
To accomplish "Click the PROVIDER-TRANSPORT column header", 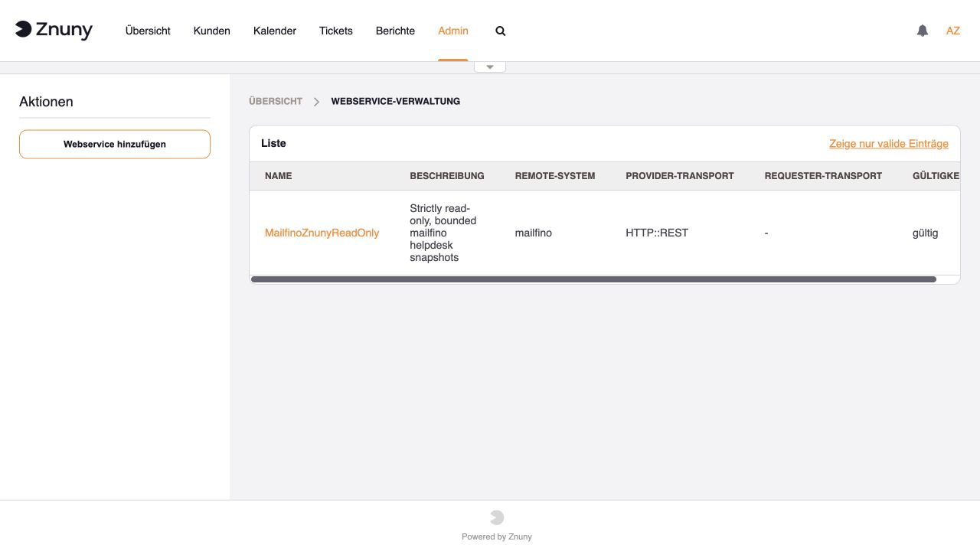I will tap(680, 176).
